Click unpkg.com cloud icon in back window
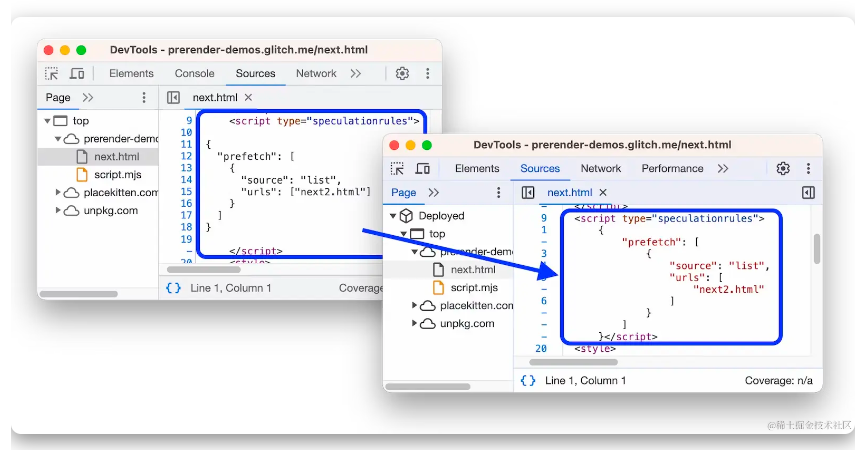Viewport: 864px width, 450px height. coord(71,210)
